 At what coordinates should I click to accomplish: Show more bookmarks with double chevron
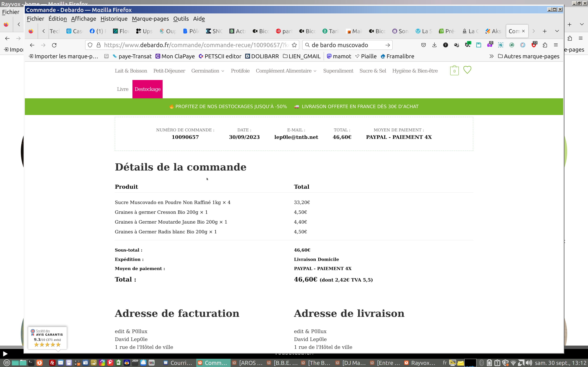(491, 56)
